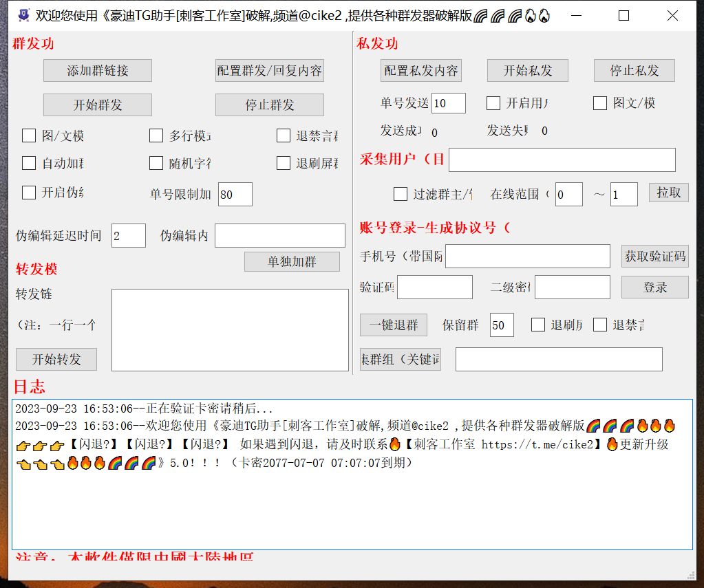The image size is (704, 588).
Task: Click the 二级密 password field
Action: click(x=573, y=287)
